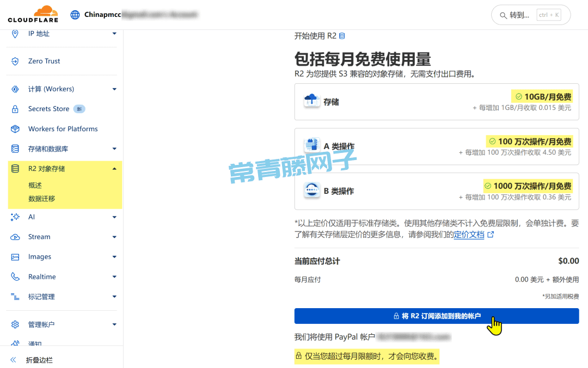588x368 pixels.
Task: Focus the 转到... search field
Action: click(531, 15)
